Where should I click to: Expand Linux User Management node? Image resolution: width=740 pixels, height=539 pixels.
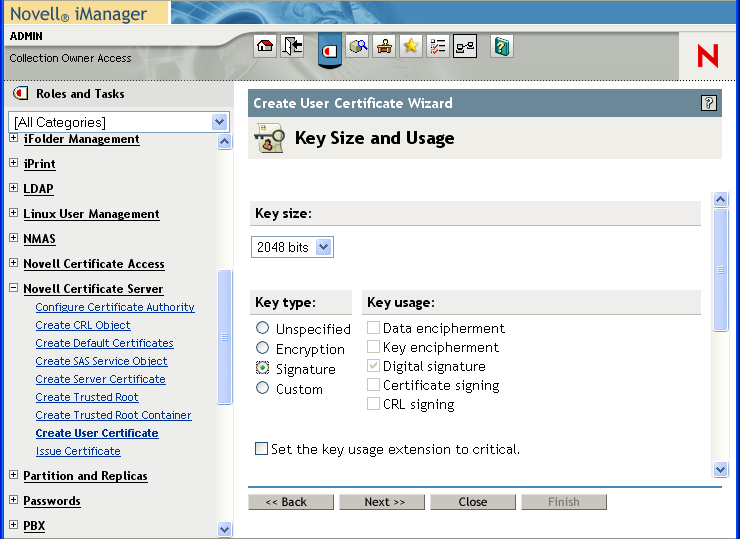point(14,213)
